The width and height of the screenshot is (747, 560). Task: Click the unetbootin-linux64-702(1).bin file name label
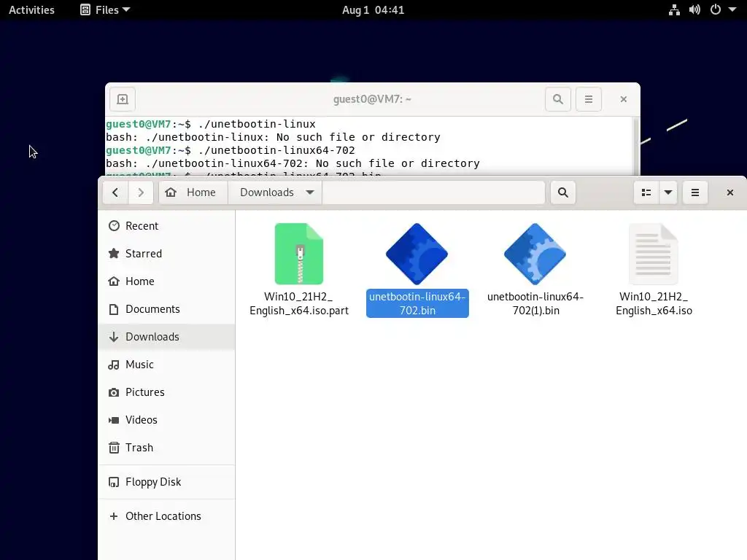[x=535, y=303]
